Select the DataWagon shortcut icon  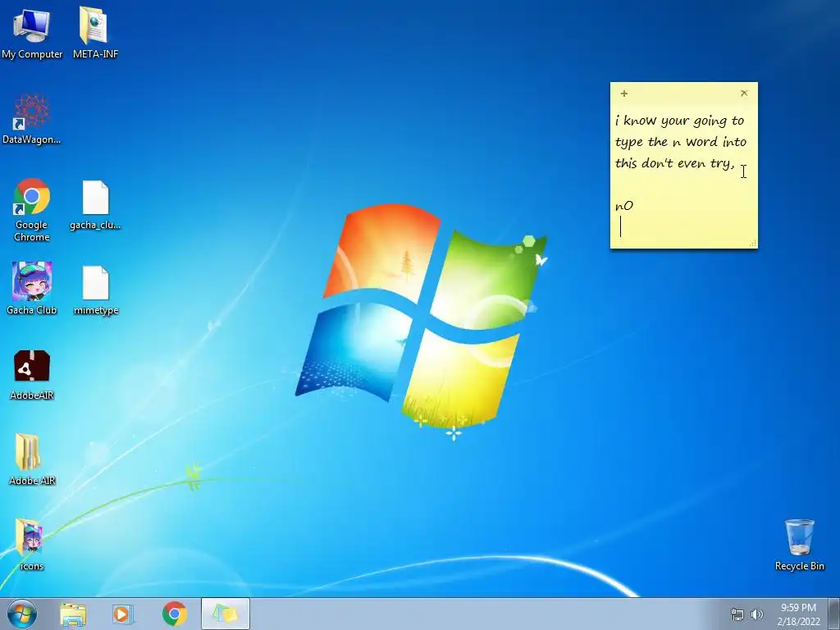(32, 119)
